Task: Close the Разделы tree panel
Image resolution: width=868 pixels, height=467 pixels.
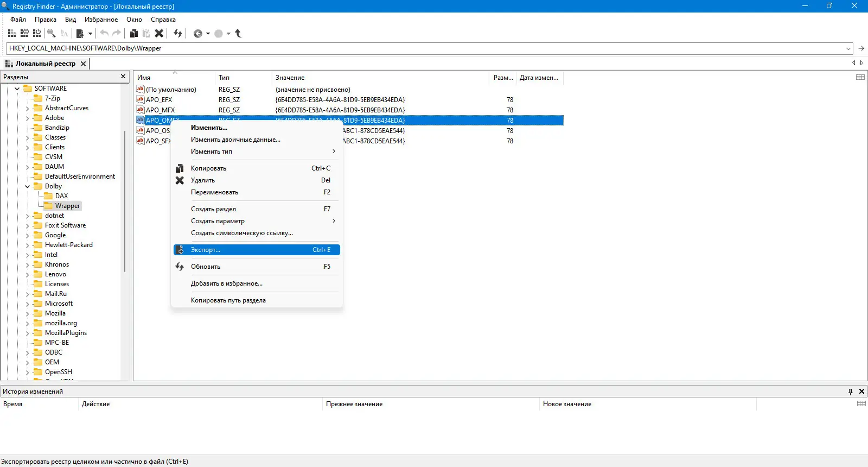Action: (123, 77)
